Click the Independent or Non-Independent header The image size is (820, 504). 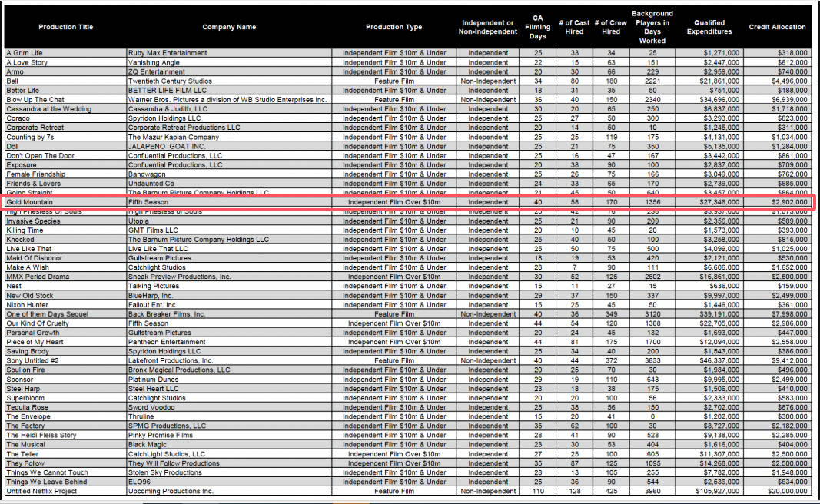click(488, 27)
